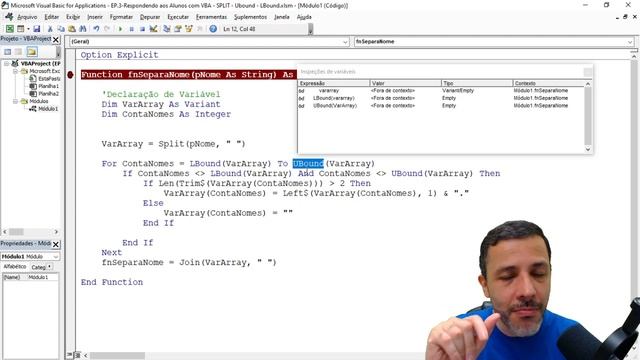Open the Janela menu
This screenshot has height=360, width=640.
282,17
